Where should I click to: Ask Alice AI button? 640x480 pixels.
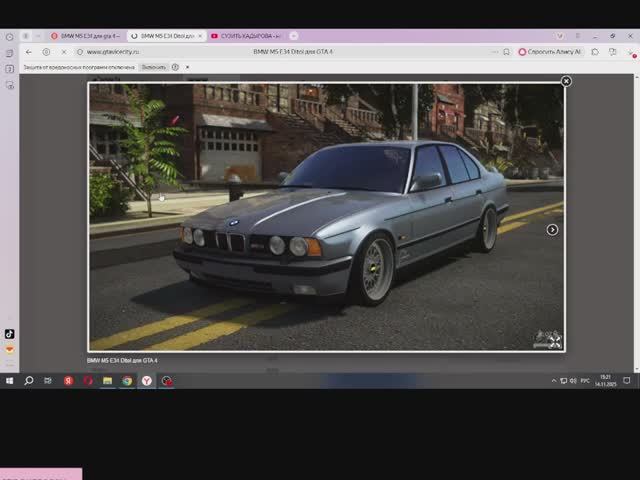549,52
